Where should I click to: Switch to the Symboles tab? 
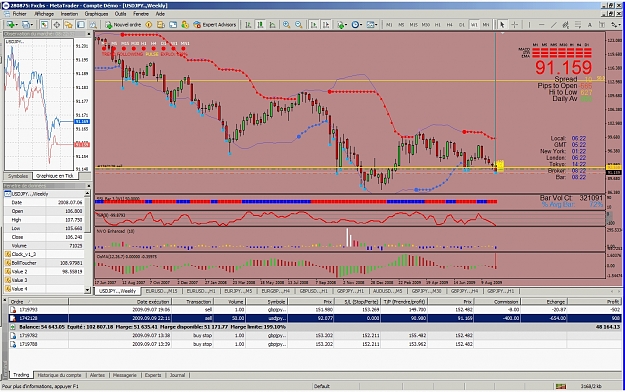(x=18, y=176)
